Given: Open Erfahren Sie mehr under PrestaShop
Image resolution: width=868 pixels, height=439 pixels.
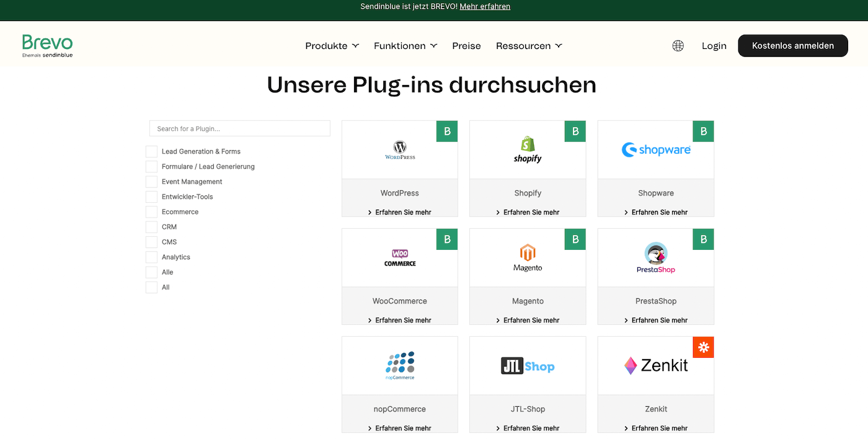Looking at the screenshot, I should 656,320.
